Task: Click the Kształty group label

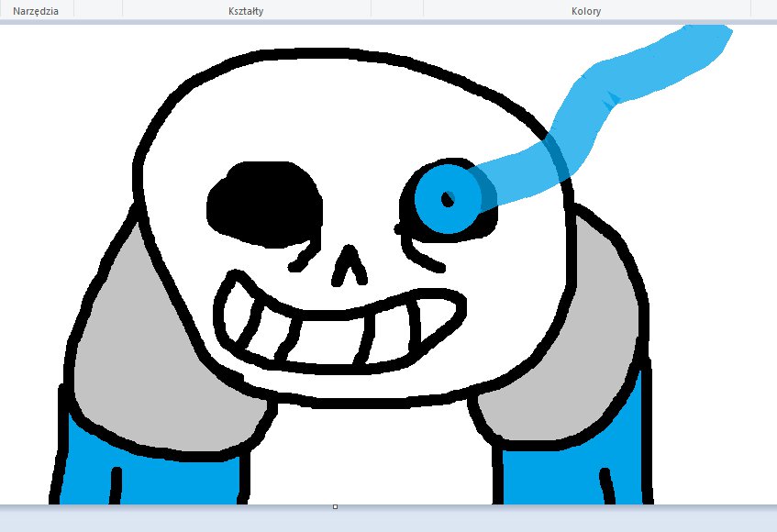Action: [x=246, y=11]
